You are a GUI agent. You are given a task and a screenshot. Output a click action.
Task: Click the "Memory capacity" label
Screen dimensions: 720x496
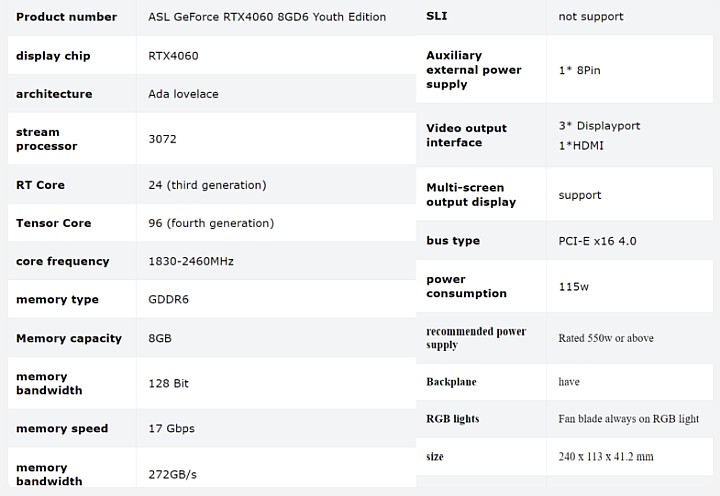point(68,338)
